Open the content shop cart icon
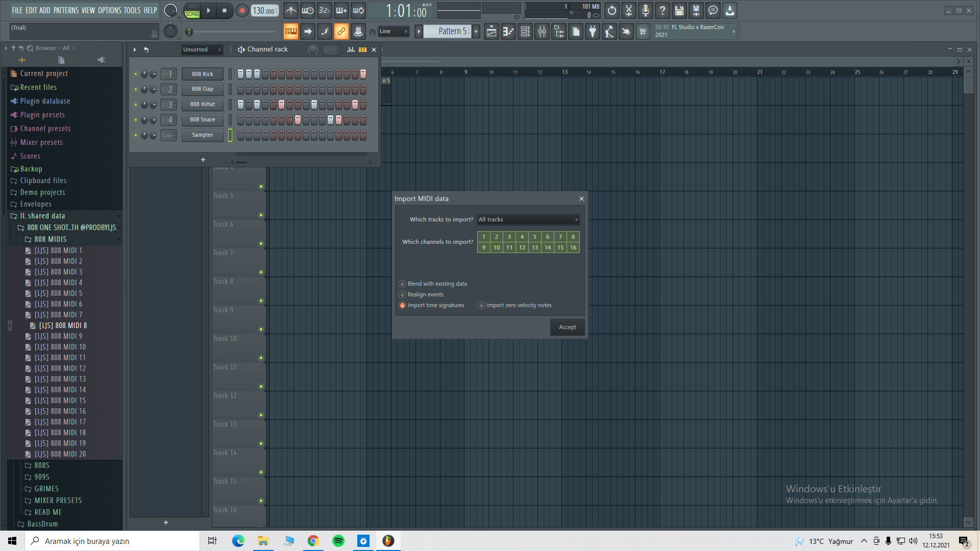 (643, 32)
